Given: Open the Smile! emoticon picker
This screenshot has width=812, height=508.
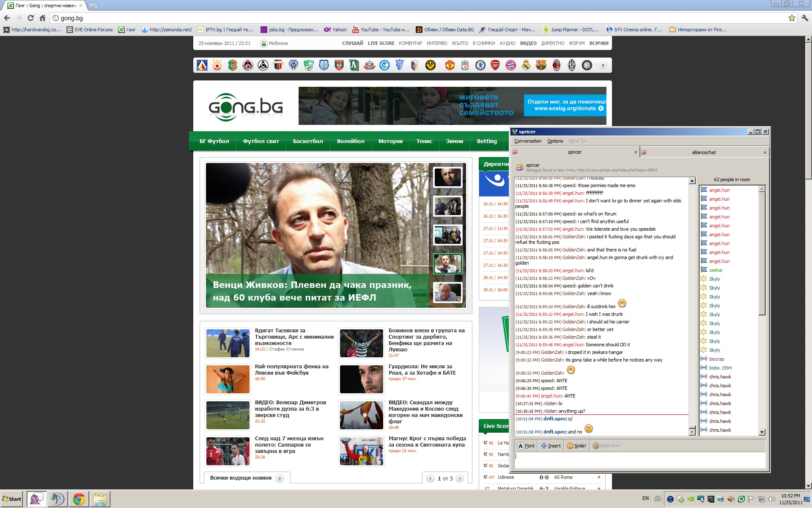Looking at the screenshot, I should click(576, 446).
